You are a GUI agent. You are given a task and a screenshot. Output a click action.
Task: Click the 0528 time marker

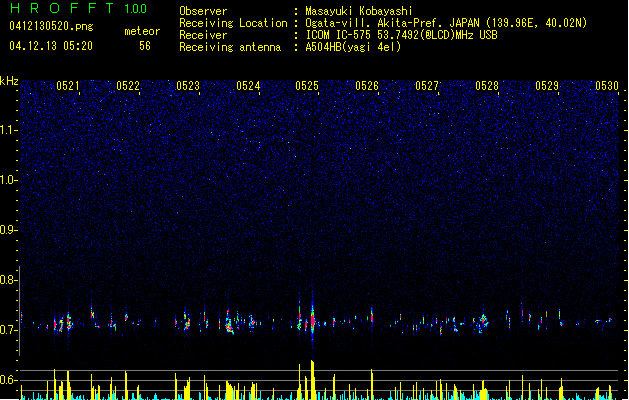pyautogui.click(x=487, y=86)
